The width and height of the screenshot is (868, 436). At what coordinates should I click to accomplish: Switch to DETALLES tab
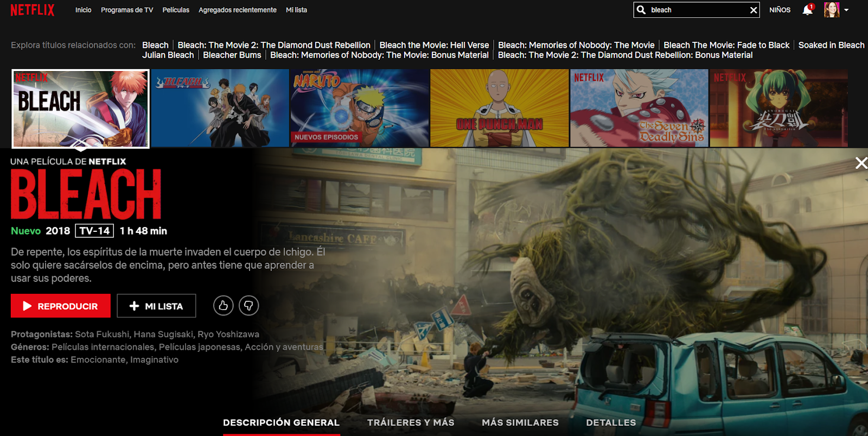point(611,422)
